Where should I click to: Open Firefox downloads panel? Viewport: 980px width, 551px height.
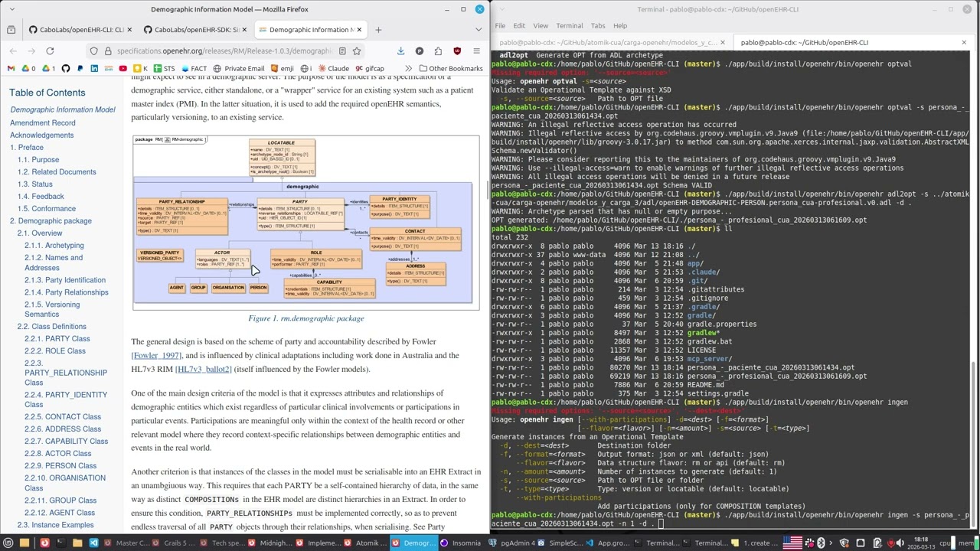(400, 51)
